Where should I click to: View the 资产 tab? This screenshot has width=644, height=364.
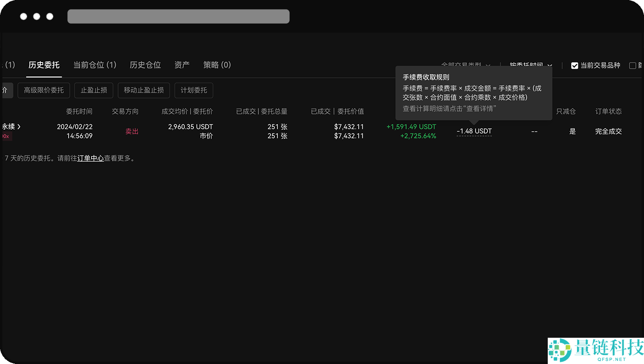click(x=182, y=64)
